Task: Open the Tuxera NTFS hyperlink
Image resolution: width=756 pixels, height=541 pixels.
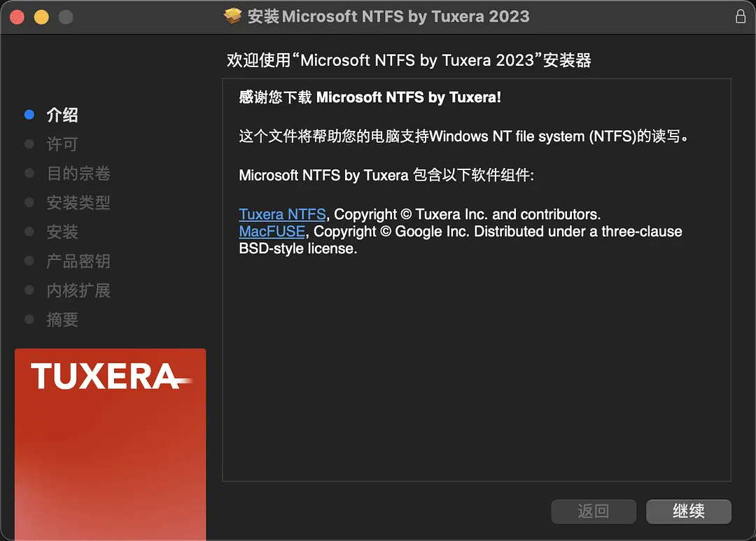Action: click(283, 214)
